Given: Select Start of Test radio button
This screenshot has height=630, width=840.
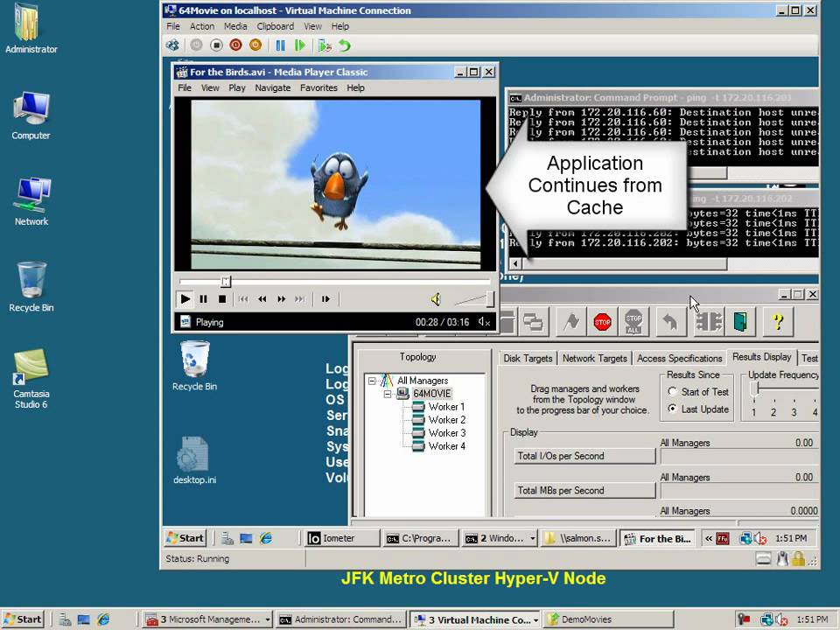Looking at the screenshot, I should 673,392.
